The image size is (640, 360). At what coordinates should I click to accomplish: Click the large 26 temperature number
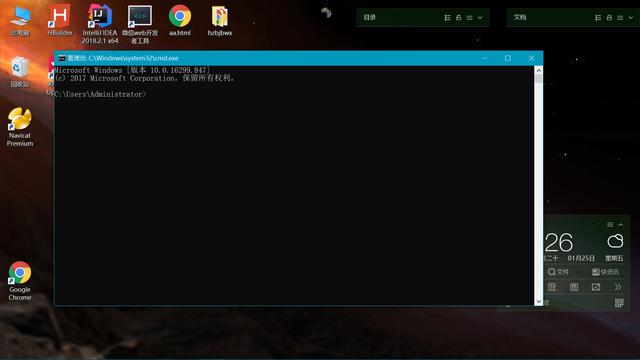[x=559, y=243]
